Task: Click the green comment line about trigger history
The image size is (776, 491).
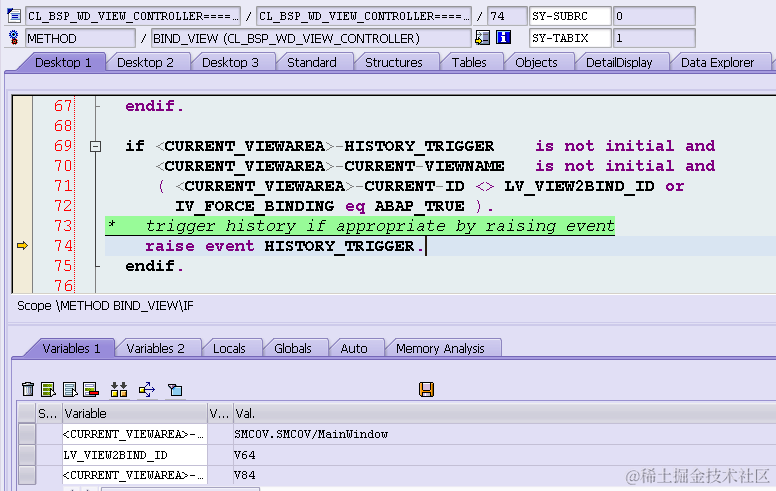Action: coord(360,226)
